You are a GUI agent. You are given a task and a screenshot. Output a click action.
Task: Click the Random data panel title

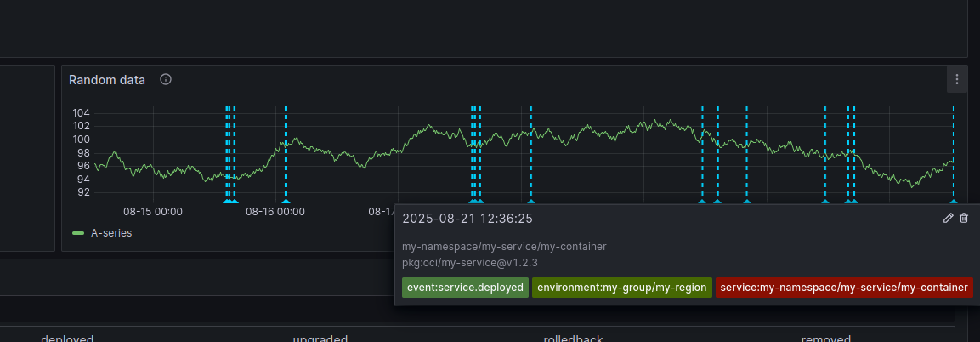[107, 80]
